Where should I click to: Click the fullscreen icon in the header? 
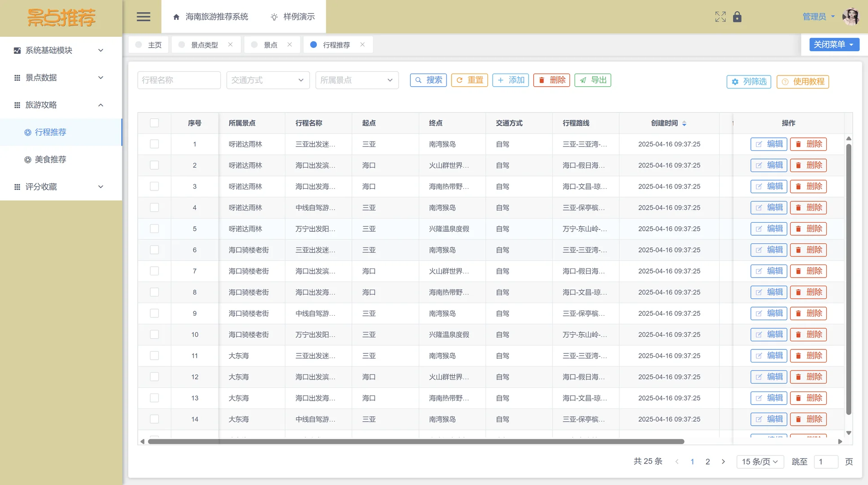[720, 17]
